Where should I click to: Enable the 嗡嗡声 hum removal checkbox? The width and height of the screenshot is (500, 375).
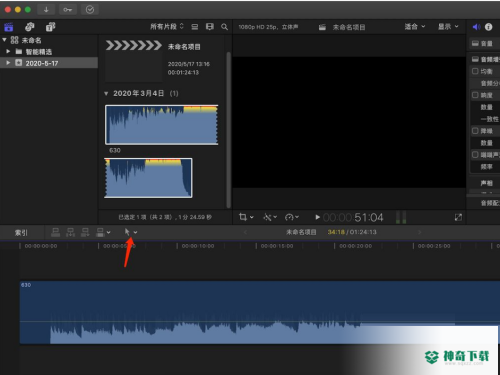pos(475,155)
